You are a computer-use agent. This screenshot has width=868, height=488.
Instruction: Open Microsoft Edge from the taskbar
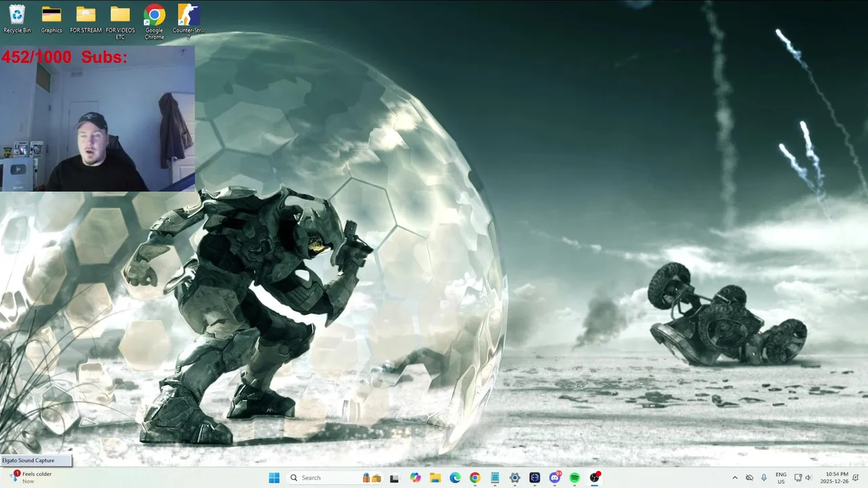pos(455,478)
